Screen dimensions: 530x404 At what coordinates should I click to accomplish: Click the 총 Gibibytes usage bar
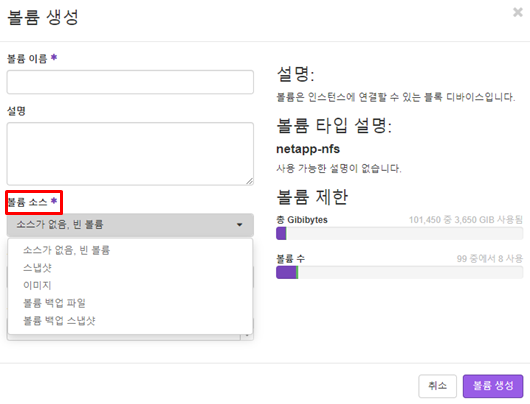(400, 234)
